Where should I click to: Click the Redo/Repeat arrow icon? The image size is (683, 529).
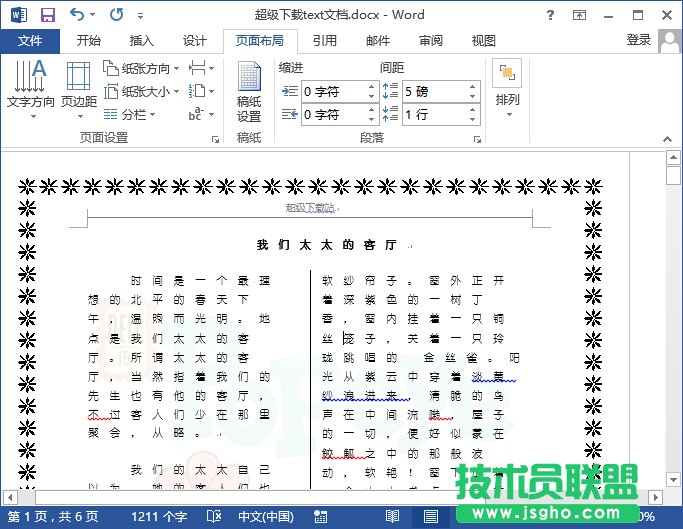pos(116,15)
